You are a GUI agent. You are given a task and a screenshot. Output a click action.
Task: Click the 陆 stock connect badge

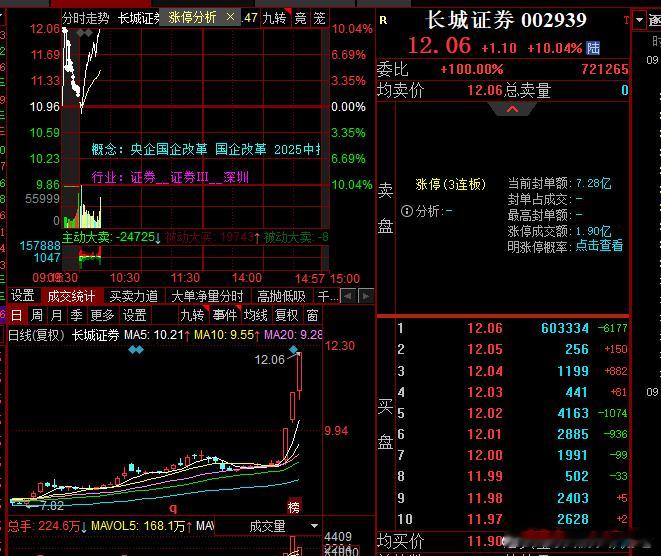(x=593, y=48)
